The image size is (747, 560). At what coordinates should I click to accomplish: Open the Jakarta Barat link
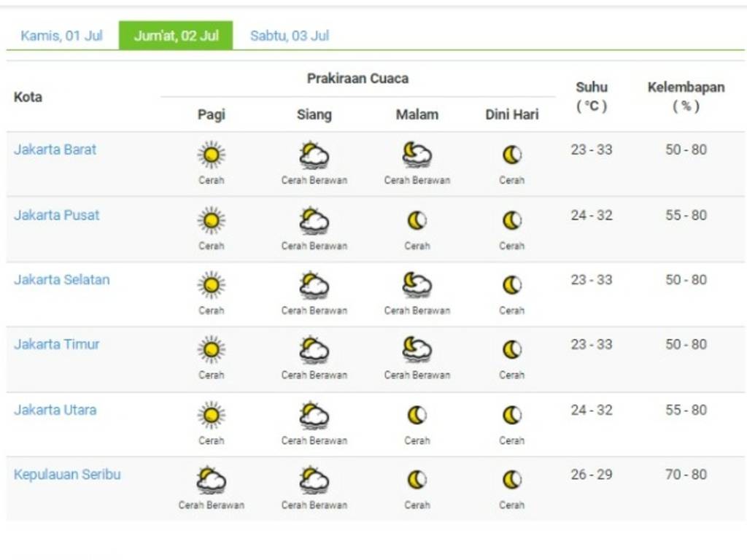point(55,149)
